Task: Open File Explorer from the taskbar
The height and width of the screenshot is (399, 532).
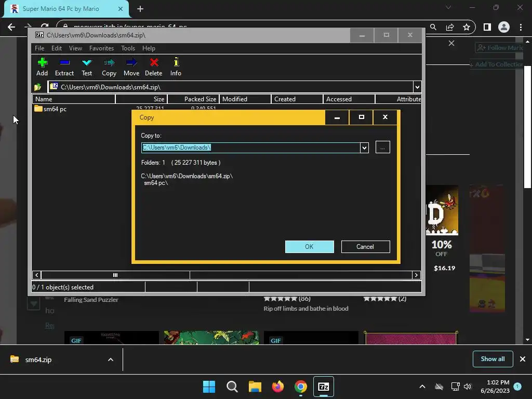Action: click(x=255, y=387)
